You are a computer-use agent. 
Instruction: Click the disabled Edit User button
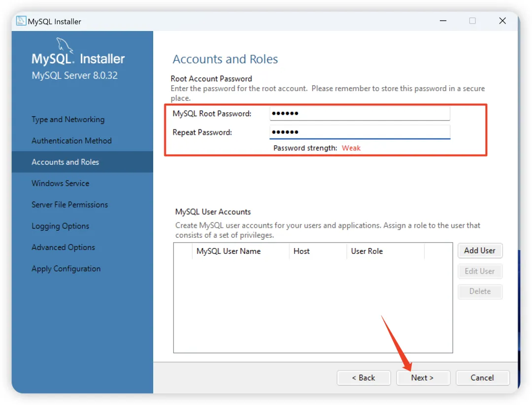pyautogui.click(x=480, y=271)
